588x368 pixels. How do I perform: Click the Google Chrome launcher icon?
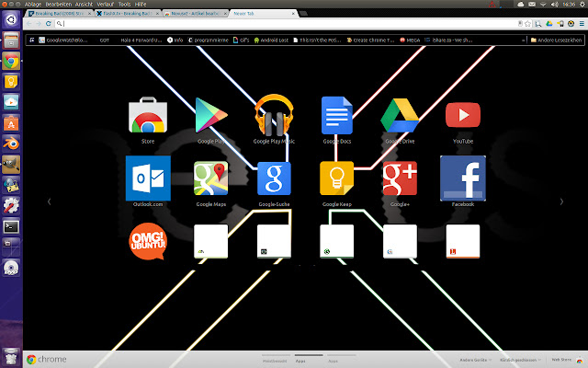point(11,61)
